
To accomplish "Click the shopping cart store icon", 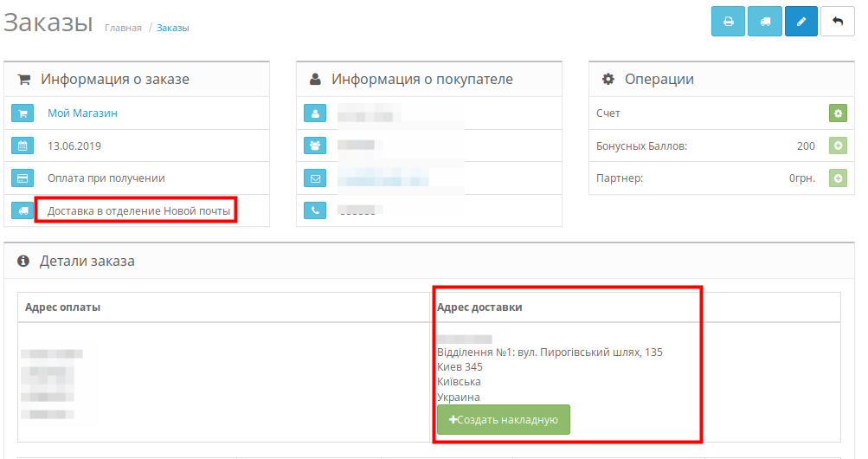I will click(x=23, y=113).
